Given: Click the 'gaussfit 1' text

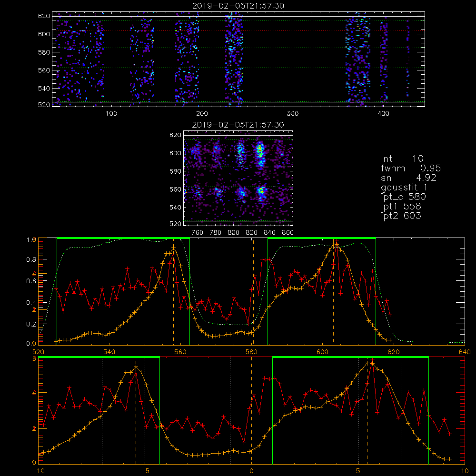Looking at the screenshot, I should coord(404,187).
